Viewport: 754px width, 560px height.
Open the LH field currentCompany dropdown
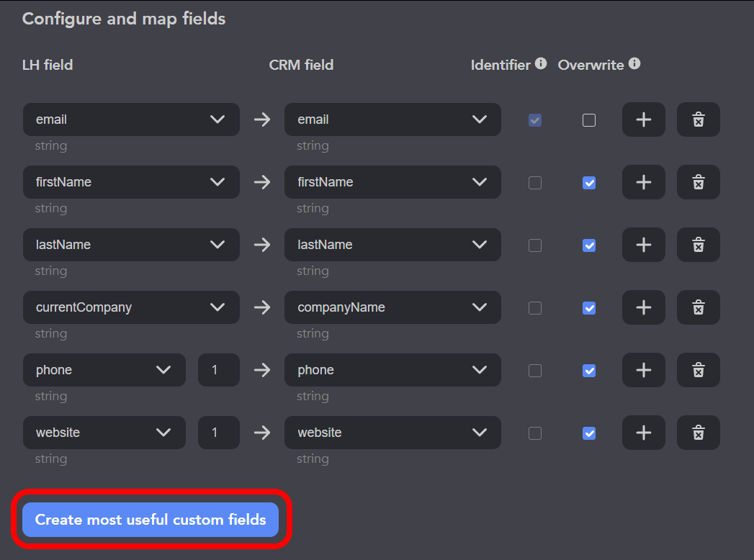(131, 307)
